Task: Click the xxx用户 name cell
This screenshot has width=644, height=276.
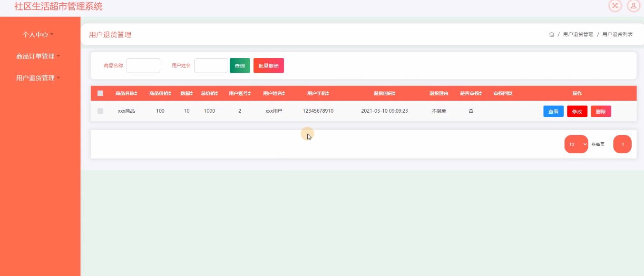Action: tap(274, 111)
